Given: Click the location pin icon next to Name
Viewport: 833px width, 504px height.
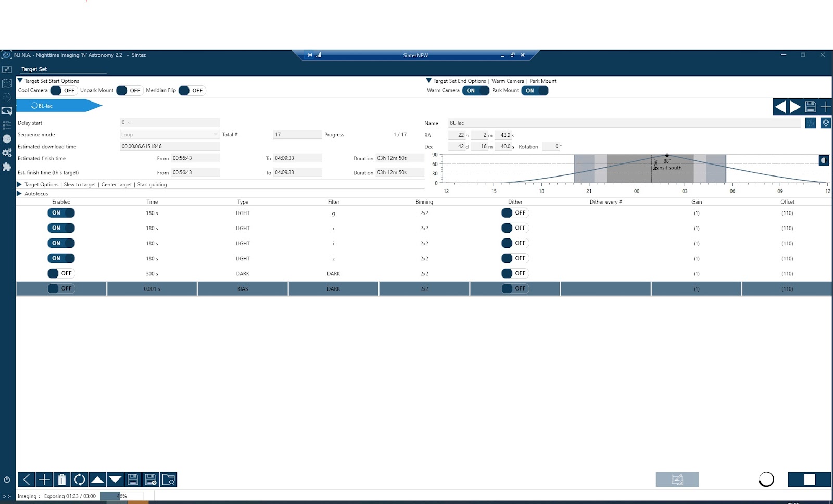Looking at the screenshot, I should coord(826,123).
